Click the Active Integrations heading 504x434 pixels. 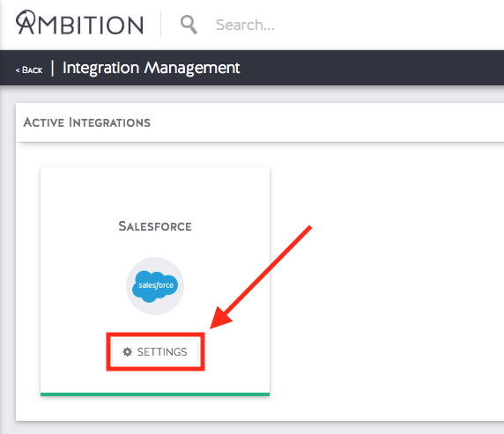(86, 122)
